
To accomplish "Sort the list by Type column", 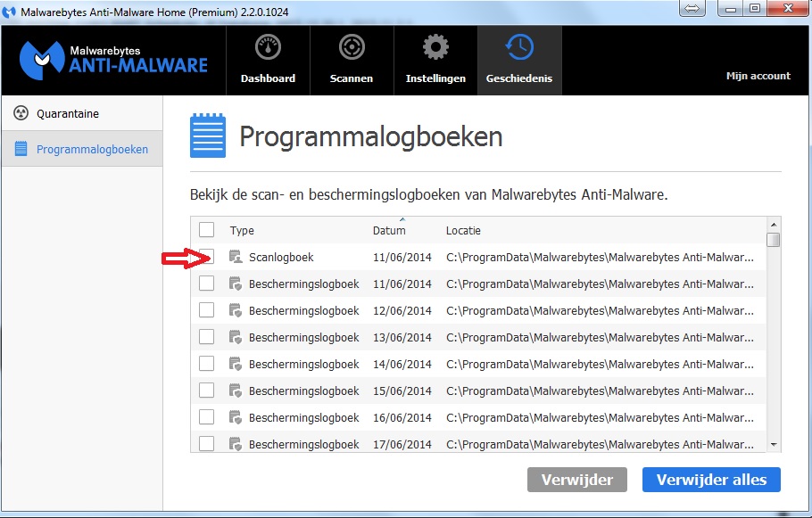I will pos(242,230).
